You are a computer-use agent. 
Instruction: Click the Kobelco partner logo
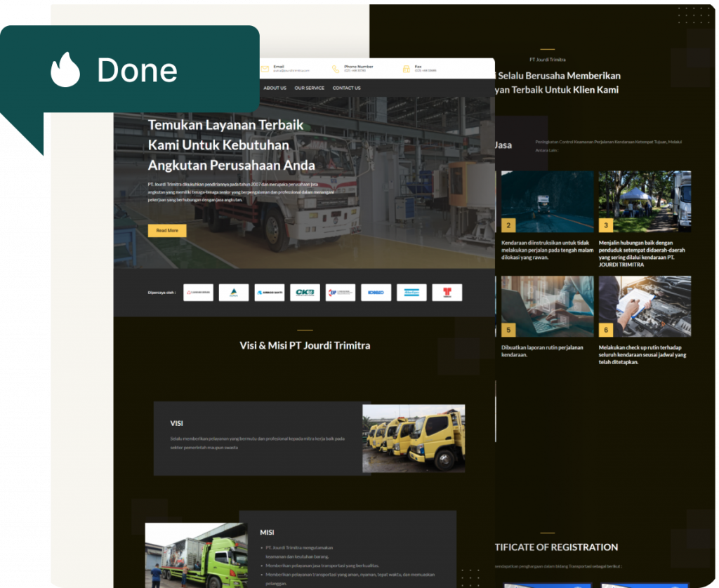[376, 293]
